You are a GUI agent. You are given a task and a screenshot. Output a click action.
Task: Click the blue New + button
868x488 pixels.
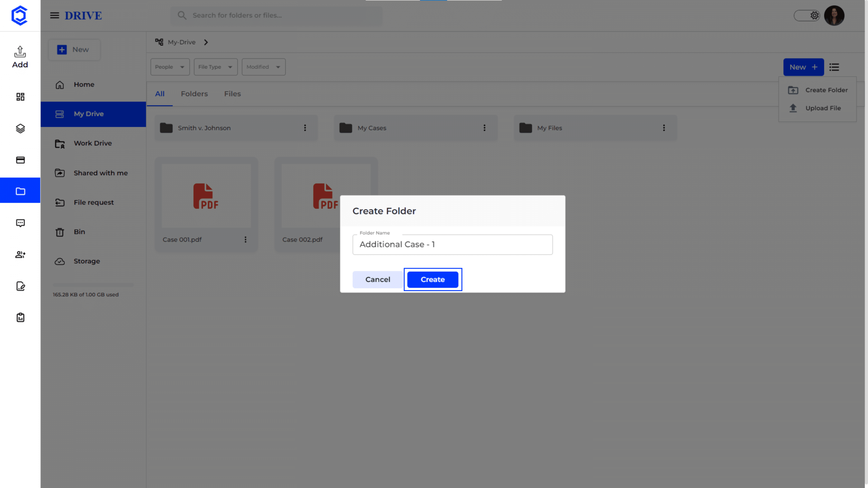[803, 67]
